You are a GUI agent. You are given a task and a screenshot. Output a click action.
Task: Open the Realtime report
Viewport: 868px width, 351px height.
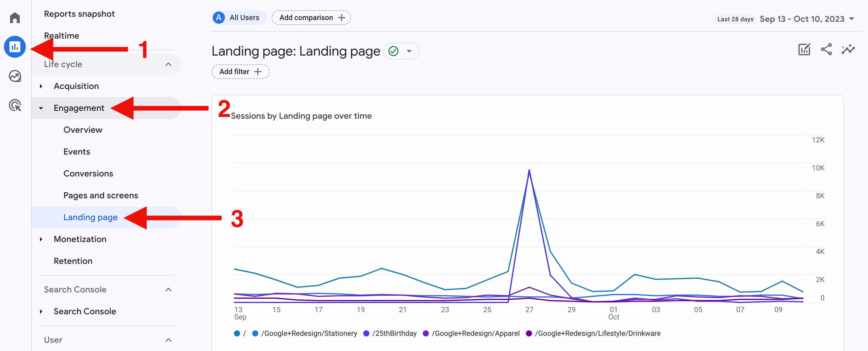(x=61, y=35)
